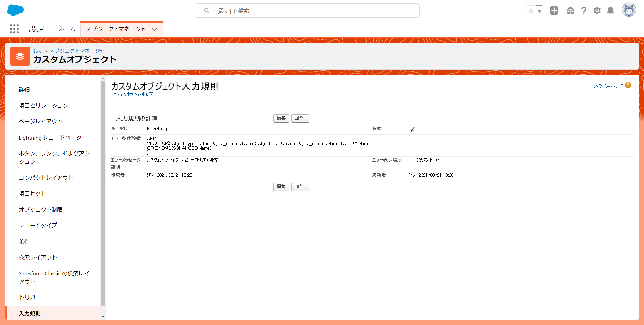Image resolution: width=644 pixels, height=325 pixels.
Task: Select the オブジェクトマネージャ tab
Action: [116, 29]
